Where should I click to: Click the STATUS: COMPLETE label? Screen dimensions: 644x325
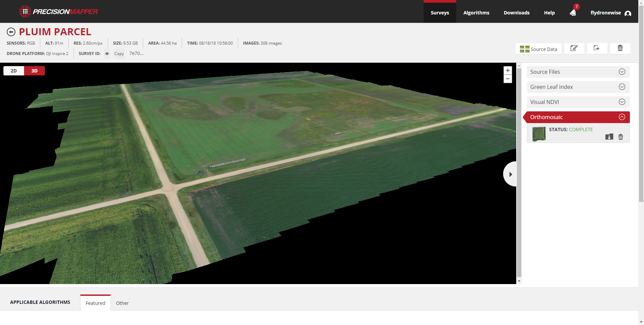571,129
